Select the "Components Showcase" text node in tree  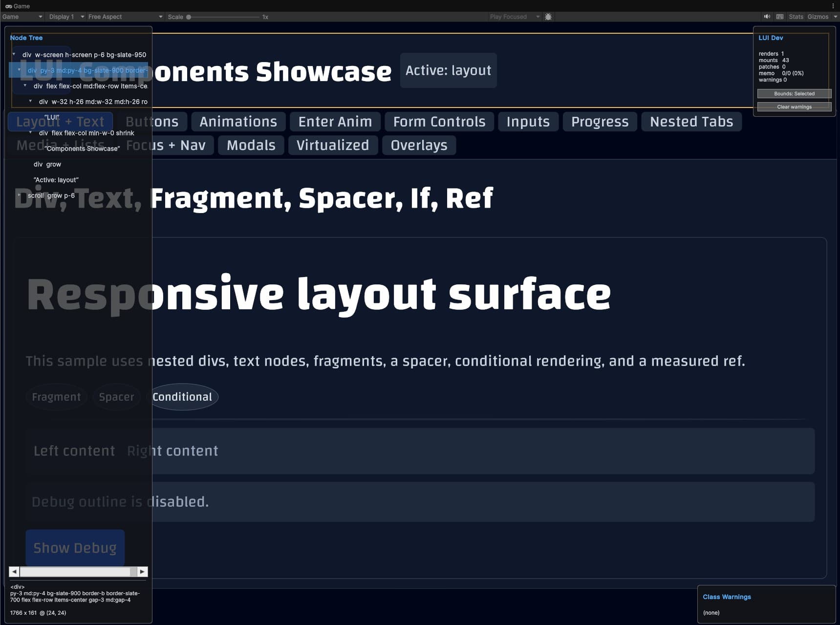[x=82, y=149]
